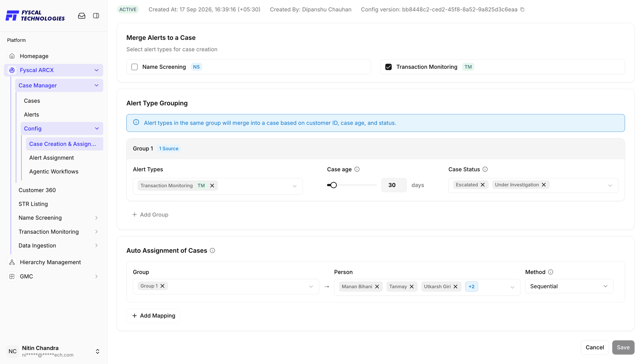The image size is (644, 364).
Task: Open the Sequential method dropdown
Action: (x=569, y=286)
